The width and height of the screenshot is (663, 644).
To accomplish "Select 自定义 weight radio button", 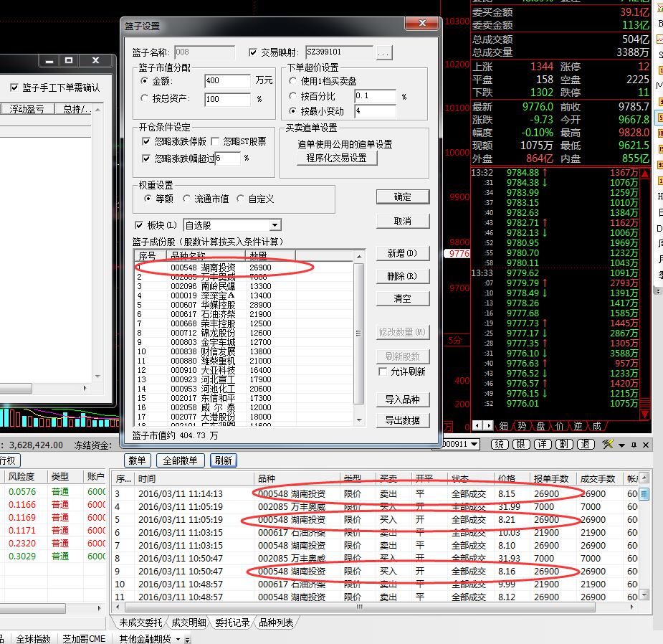I will 240,199.
